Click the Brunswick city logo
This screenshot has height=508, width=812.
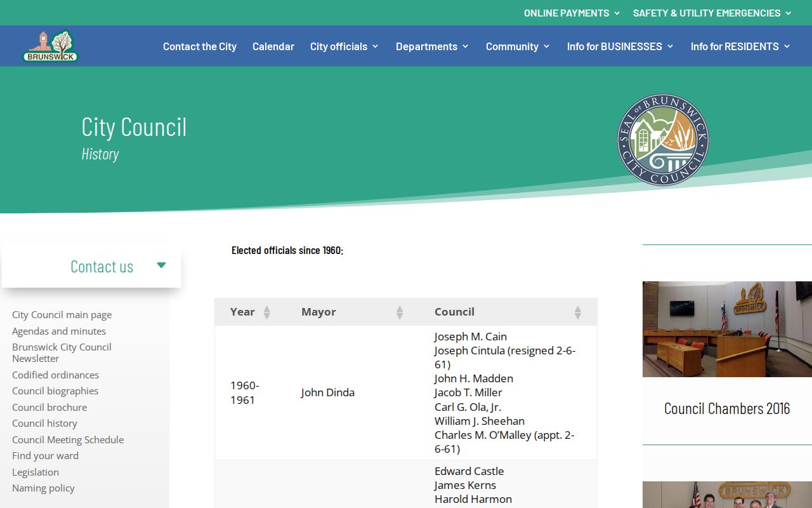[50, 46]
